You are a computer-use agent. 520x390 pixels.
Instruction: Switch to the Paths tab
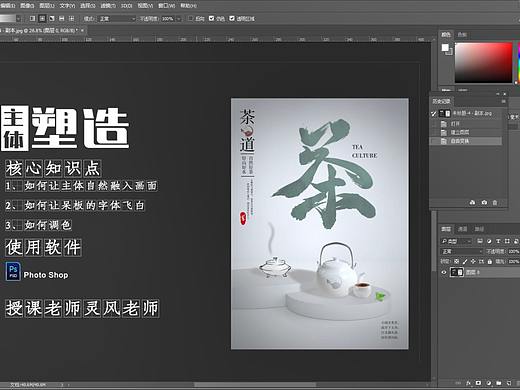point(479,229)
